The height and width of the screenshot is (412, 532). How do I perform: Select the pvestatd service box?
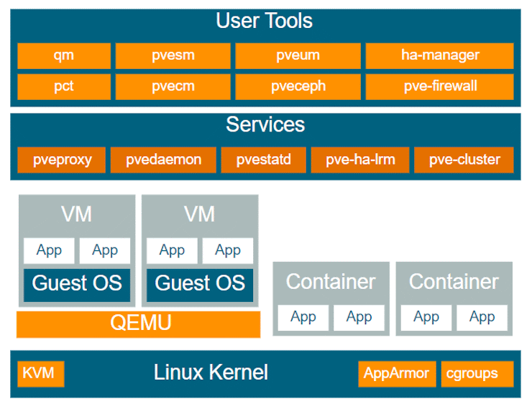click(x=263, y=160)
